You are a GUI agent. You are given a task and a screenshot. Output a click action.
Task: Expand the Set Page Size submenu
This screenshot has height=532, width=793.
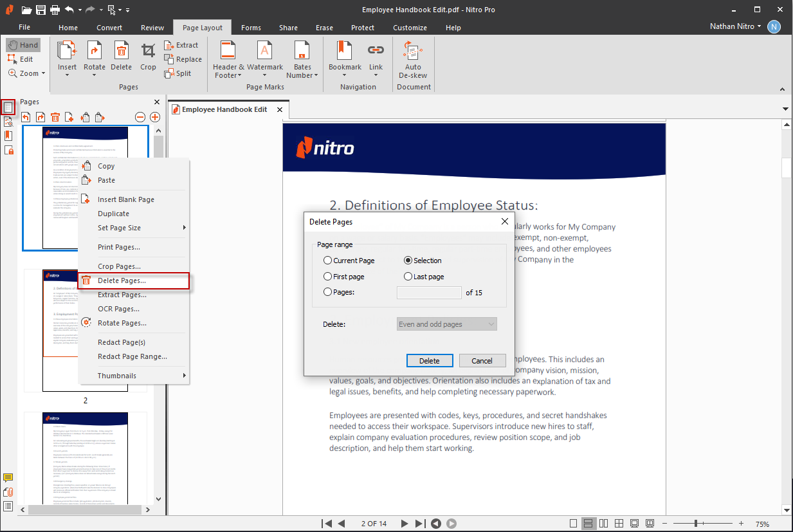pos(141,228)
